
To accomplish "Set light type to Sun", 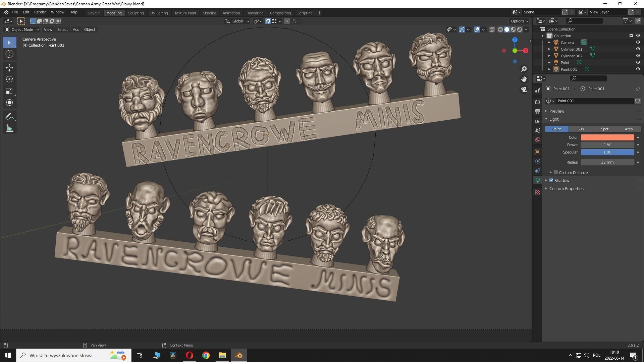I will pos(581,129).
